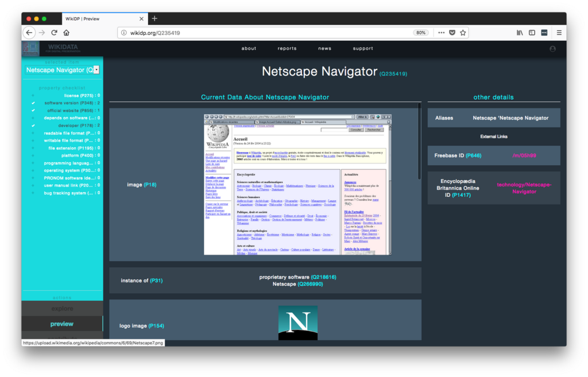Toggle the software version (P348) checkmark
The image size is (588, 377).
click(33, 103)
